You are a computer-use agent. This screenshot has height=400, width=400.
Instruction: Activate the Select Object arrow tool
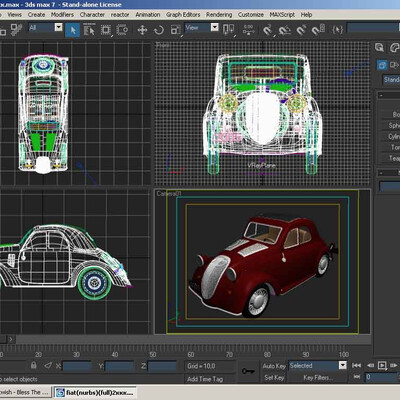point(72,30)
